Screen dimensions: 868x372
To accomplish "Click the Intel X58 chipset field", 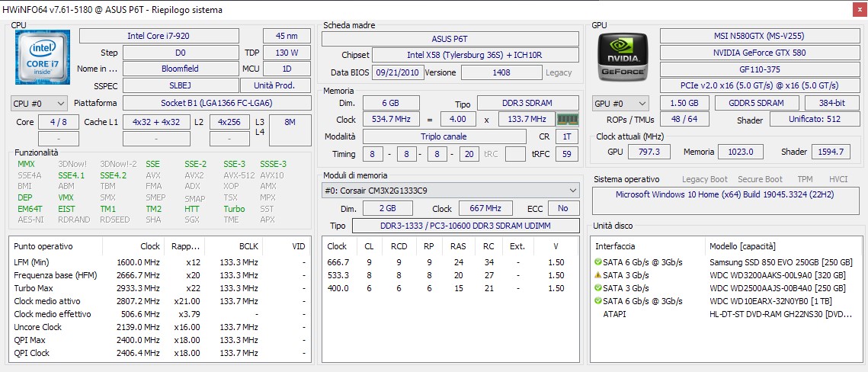I will pos(476,56).
